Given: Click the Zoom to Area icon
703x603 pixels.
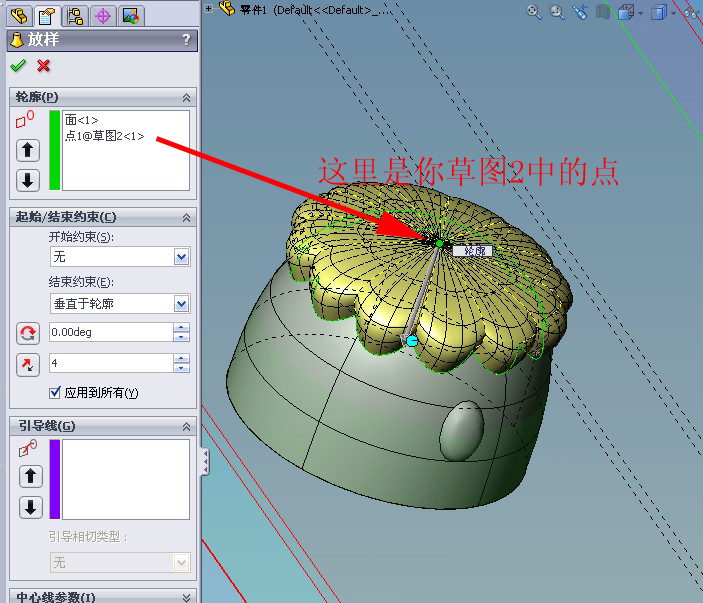Looking at the screenshot, I should 557,12.
